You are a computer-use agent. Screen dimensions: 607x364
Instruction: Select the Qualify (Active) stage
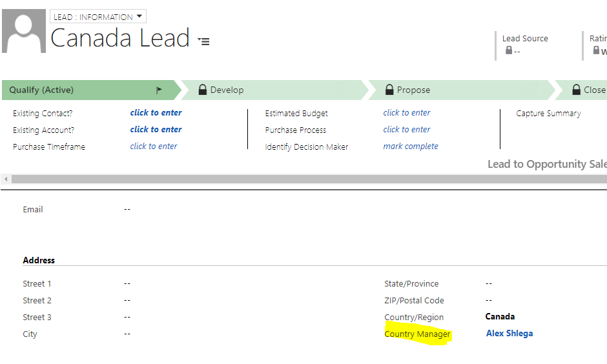(91, 90)
